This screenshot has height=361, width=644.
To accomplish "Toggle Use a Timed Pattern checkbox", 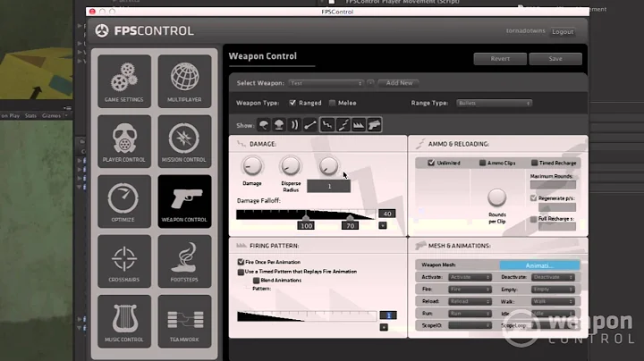I will click(x=241, y=272).
